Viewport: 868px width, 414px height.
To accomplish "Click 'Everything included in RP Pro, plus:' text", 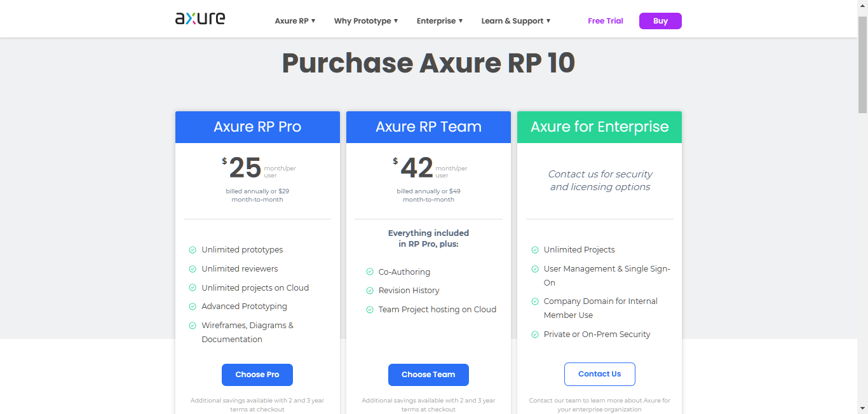I will coord(428,238).
